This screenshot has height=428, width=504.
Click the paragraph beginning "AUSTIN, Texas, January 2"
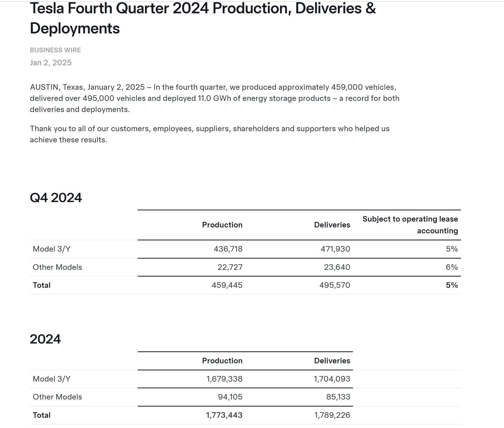point(215,98)
